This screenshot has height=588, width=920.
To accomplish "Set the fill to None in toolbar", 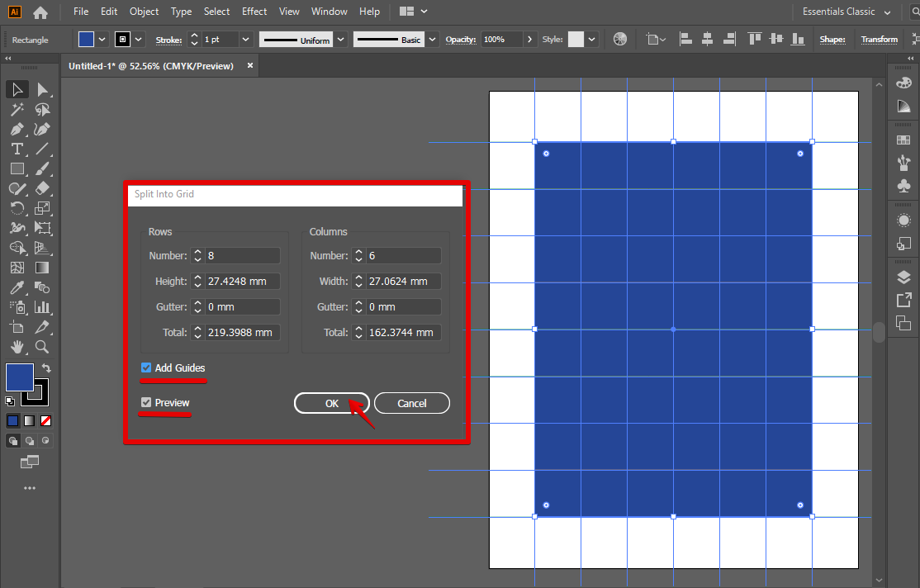I will (46, 420).
